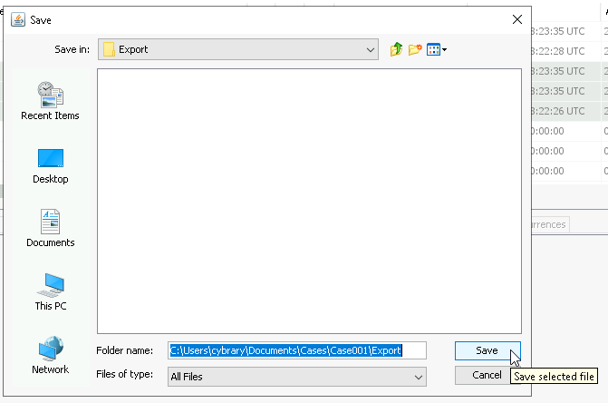Cancel the Save dialog
This screenshot has width=613, height=408.
(487, 375)
